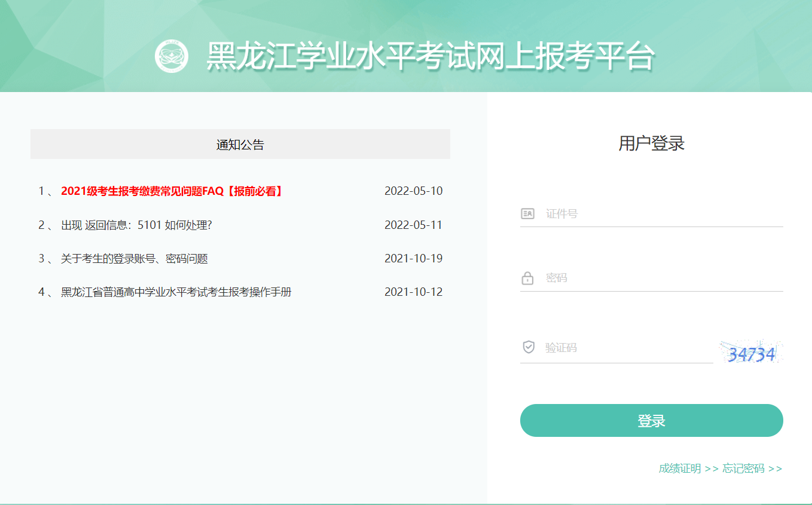Open 关于考生的登录账号、密码问题 notice
This screenshot has width=812, height=505.
(x=135, y=259)
